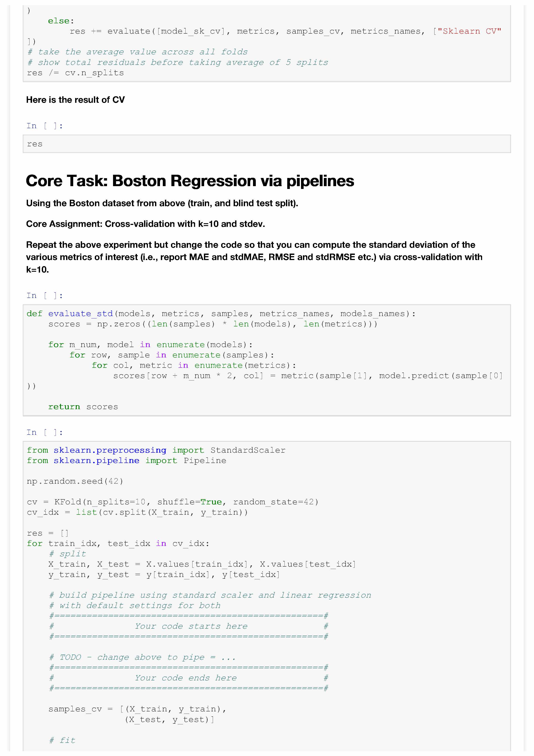
Task: Click the KFold n_splits=10 line
Action: (x=172, y=502)
